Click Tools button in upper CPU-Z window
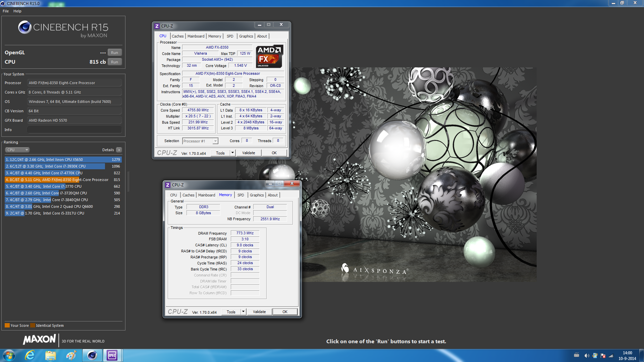Image resolution: width=644 pixels, height=362 pixels. click(220, 153)
